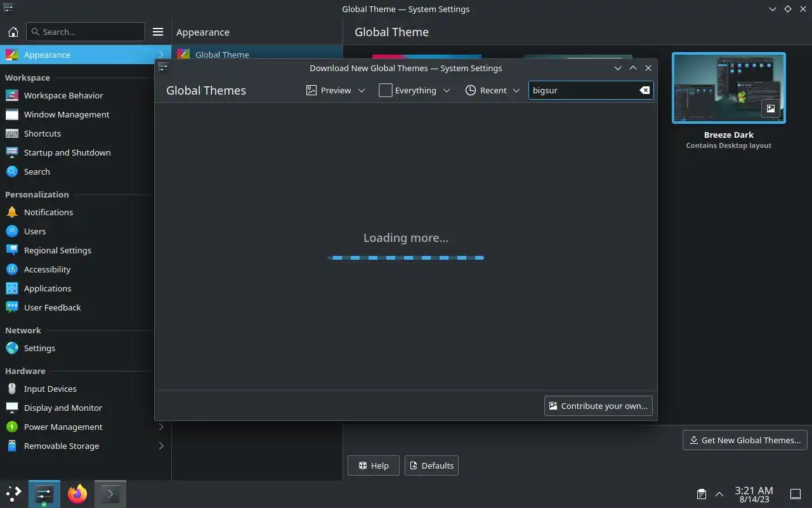Select System Settings task in the taskbar
The width and height of the screenshot is (812, 508).
tap(44, 494)
